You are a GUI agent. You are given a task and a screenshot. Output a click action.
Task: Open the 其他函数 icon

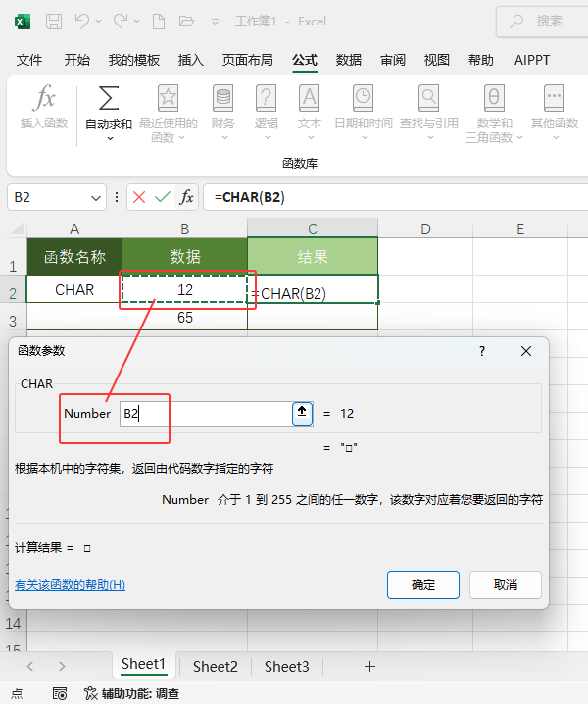555,98
